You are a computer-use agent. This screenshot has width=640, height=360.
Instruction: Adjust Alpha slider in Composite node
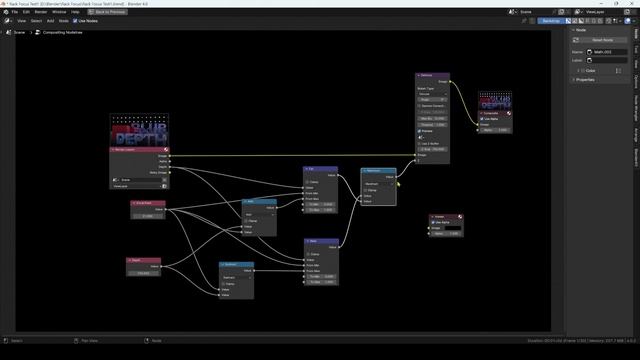click(x=495, y=130)
